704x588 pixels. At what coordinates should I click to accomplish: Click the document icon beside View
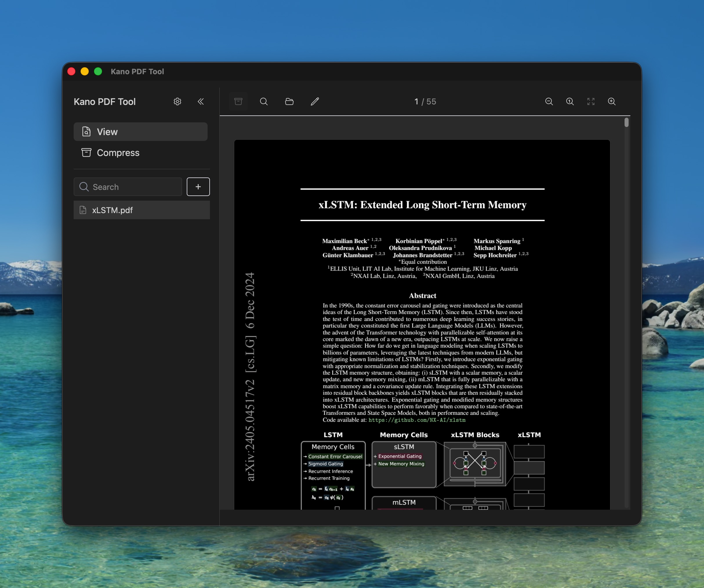pyautogui.click(x=86, y=131)
